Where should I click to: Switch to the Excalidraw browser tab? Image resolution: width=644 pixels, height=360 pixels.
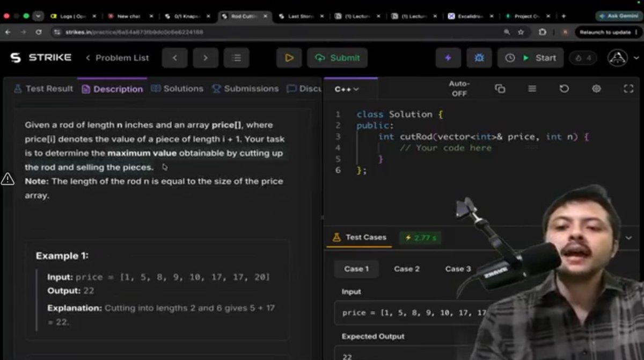pos(471,16)
